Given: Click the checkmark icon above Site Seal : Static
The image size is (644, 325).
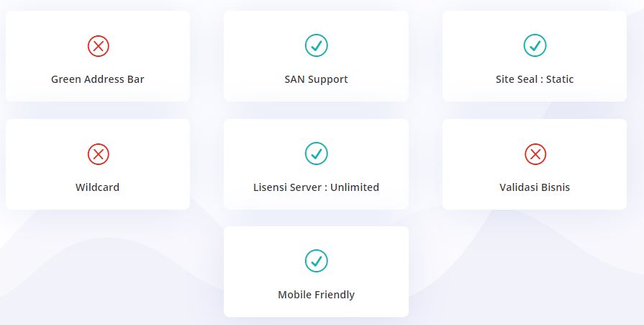Looking at the screenshot, I should (x=535, y=46).
